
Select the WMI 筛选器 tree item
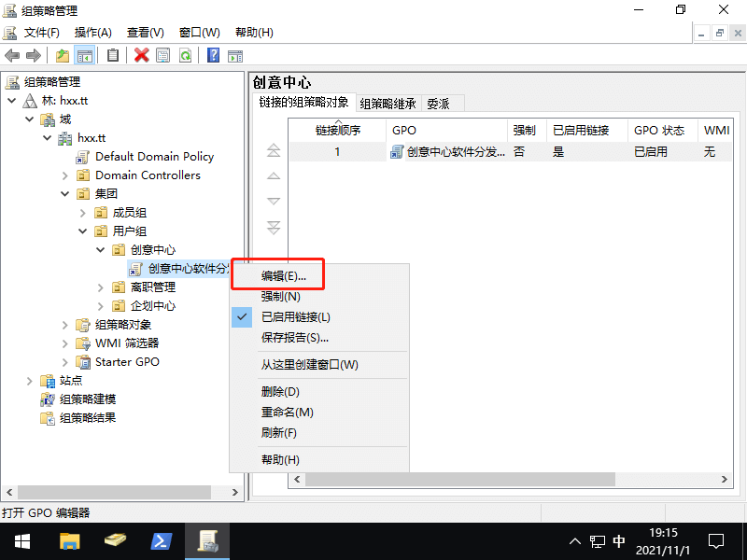pos(127,343)
